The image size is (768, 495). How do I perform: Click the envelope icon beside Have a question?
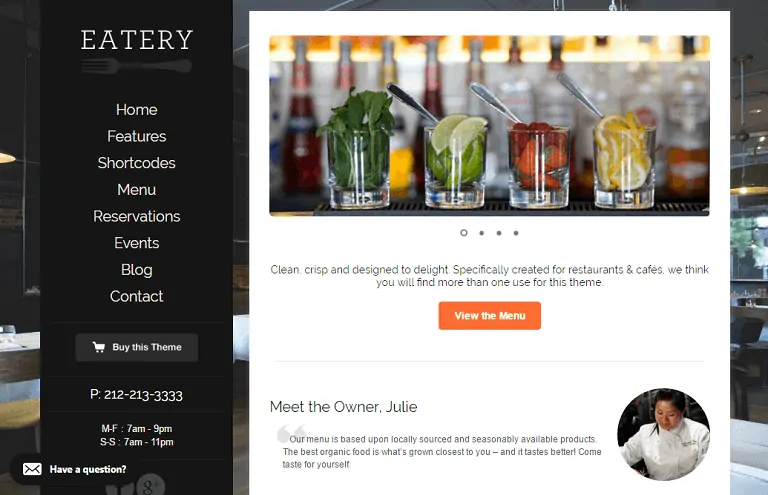point(32,469)
